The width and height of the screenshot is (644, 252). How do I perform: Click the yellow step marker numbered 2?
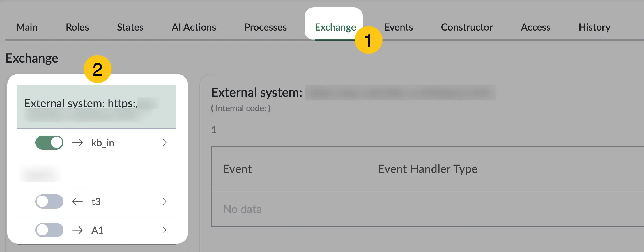(98, 69)
